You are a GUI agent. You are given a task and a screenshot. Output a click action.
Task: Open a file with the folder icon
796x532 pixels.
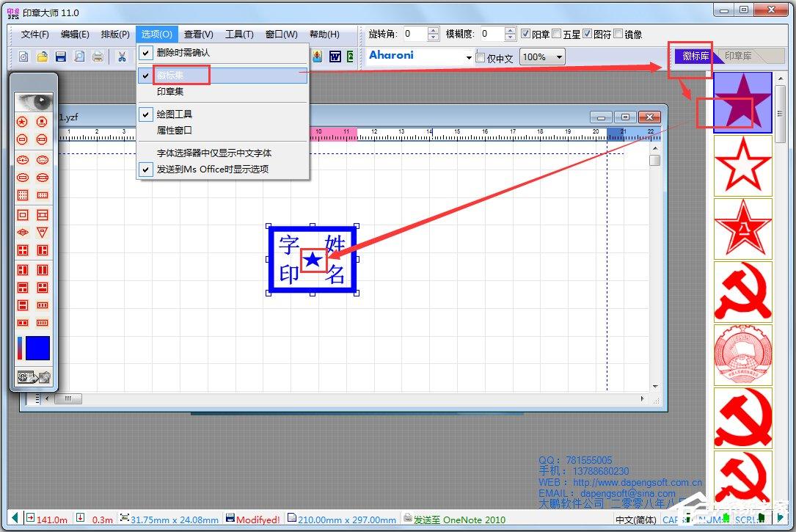coord(42,57)
